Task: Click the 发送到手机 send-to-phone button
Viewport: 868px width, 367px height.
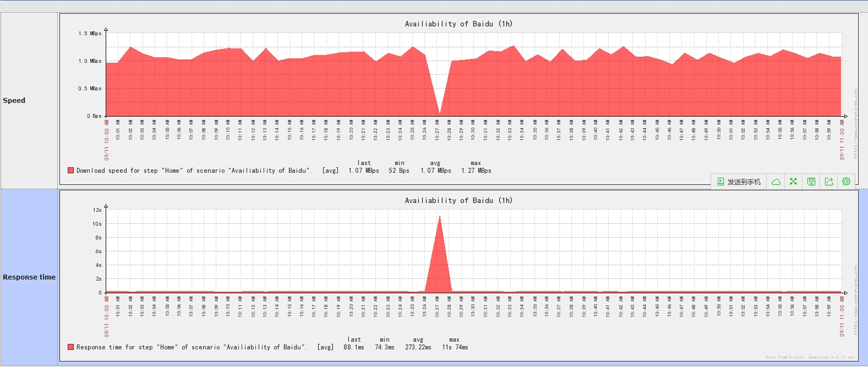Action: point(739,182)
